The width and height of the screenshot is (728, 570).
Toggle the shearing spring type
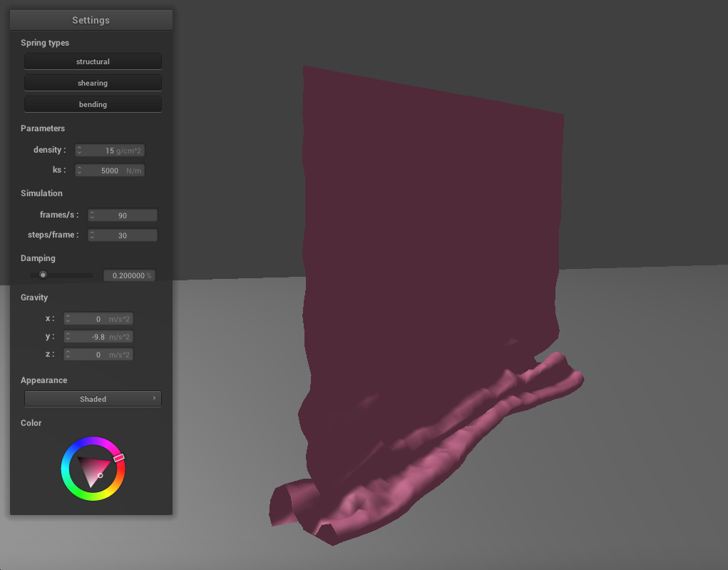click(x=93, y=83)
